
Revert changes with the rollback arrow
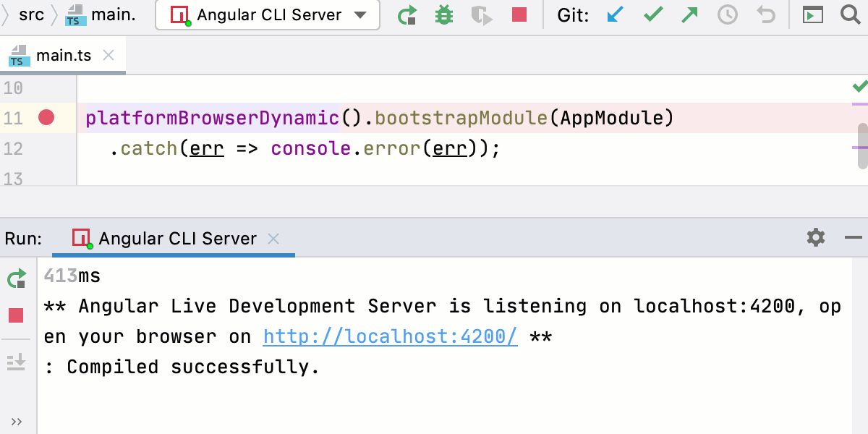[x=765, y=15]
